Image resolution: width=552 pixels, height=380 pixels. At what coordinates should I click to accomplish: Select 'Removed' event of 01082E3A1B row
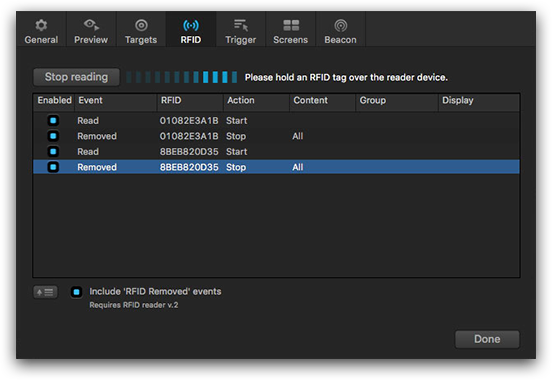point(97,136)
